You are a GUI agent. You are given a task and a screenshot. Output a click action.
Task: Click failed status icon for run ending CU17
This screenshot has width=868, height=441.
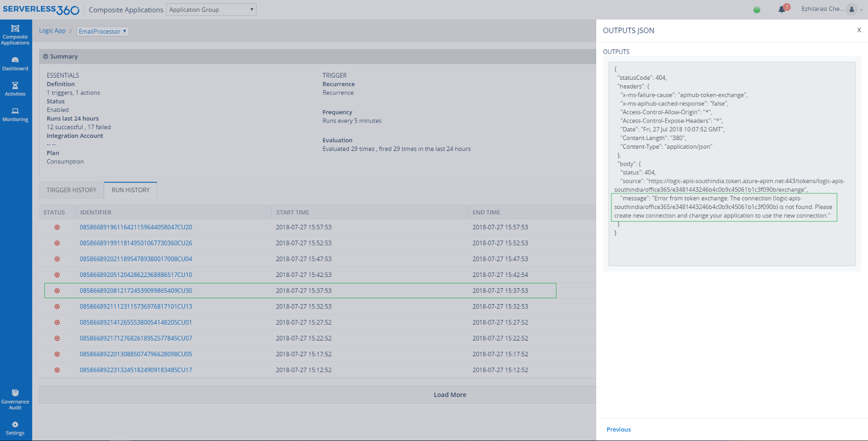tap(57, 370)
